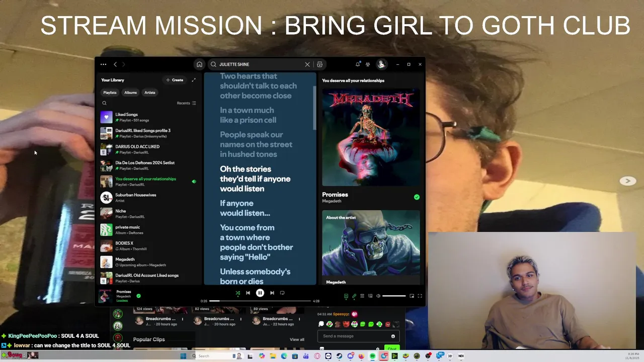Click the Now Playing bar album thumbnail
Viewport: 644px width, 362px height.
tap(105, 296)
